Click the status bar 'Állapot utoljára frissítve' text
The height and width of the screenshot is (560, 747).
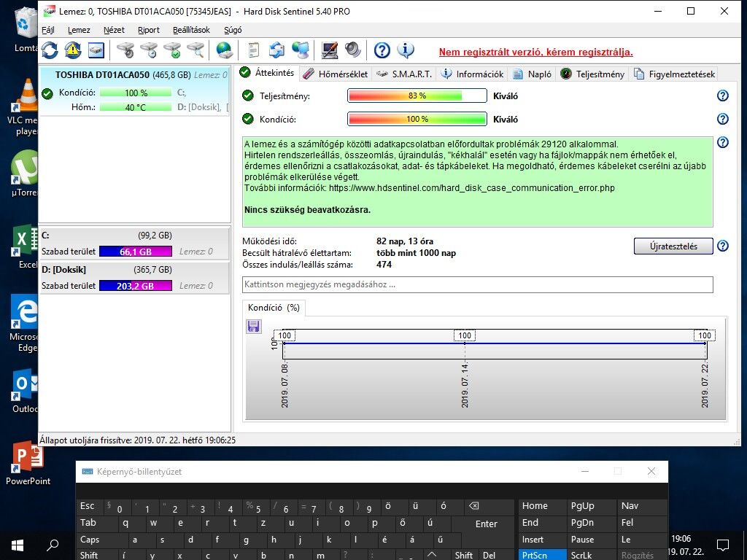point(137,440)
